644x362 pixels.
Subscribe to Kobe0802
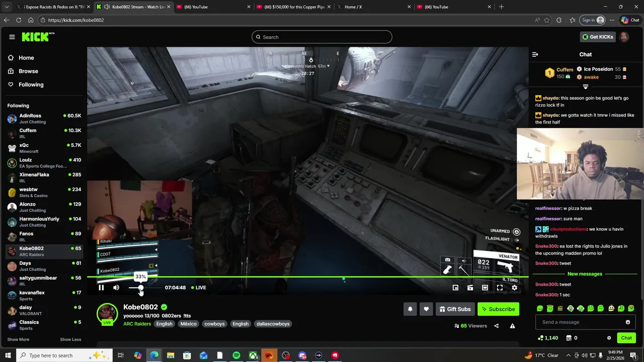(498, 309)
